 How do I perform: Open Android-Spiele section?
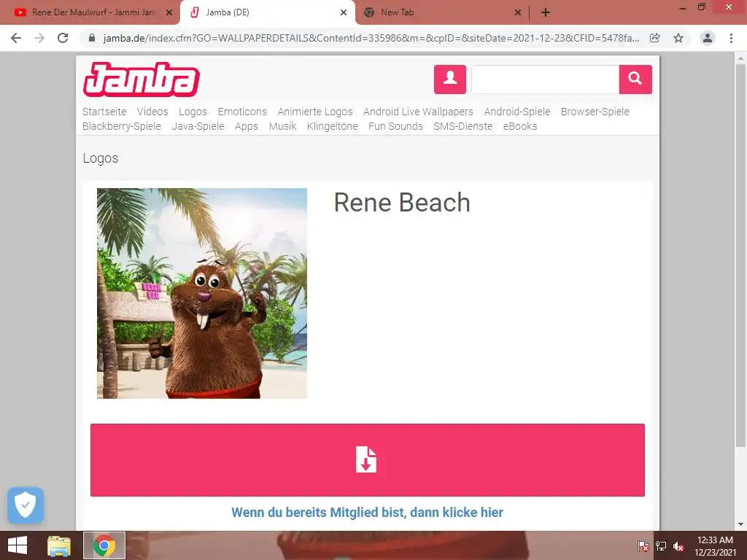517,112
